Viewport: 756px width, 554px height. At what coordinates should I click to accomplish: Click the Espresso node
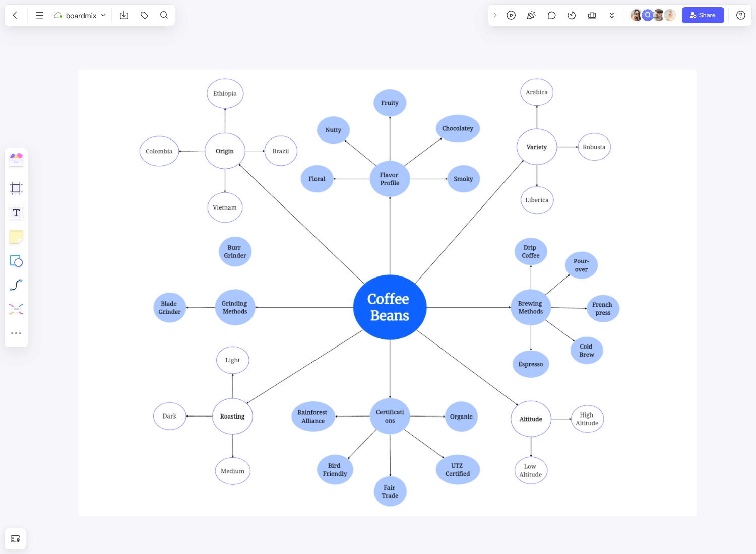[x=531, y=364]
